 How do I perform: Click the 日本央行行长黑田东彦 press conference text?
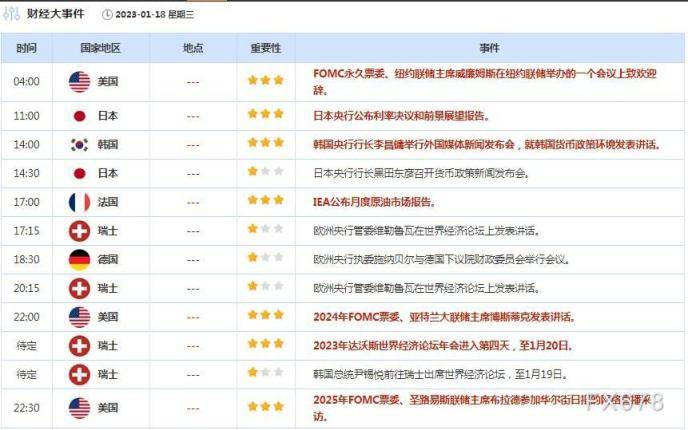pyautogui.click(x=421, y=174)
